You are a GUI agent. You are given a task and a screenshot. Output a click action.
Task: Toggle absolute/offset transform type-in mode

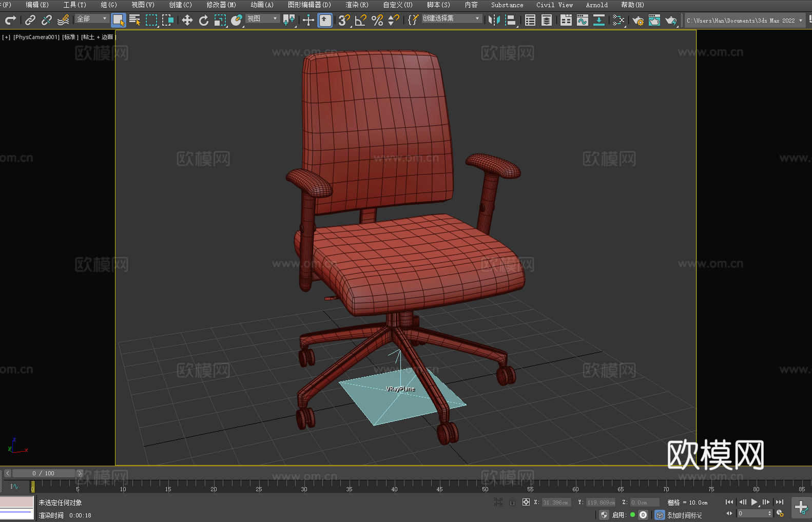[x=526, y=502]
